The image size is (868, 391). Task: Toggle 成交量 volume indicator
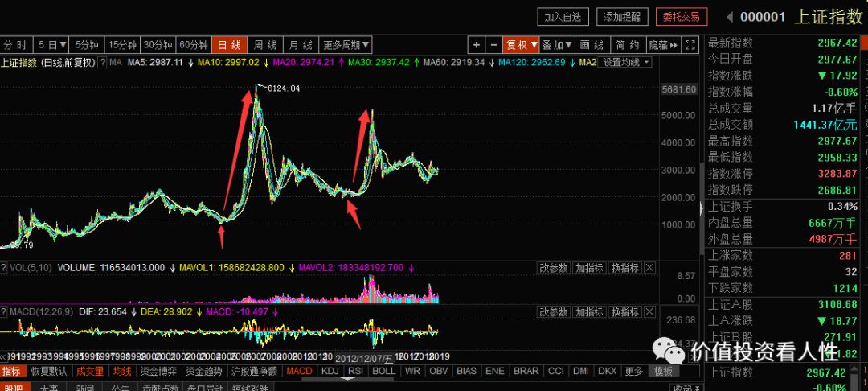90,371
